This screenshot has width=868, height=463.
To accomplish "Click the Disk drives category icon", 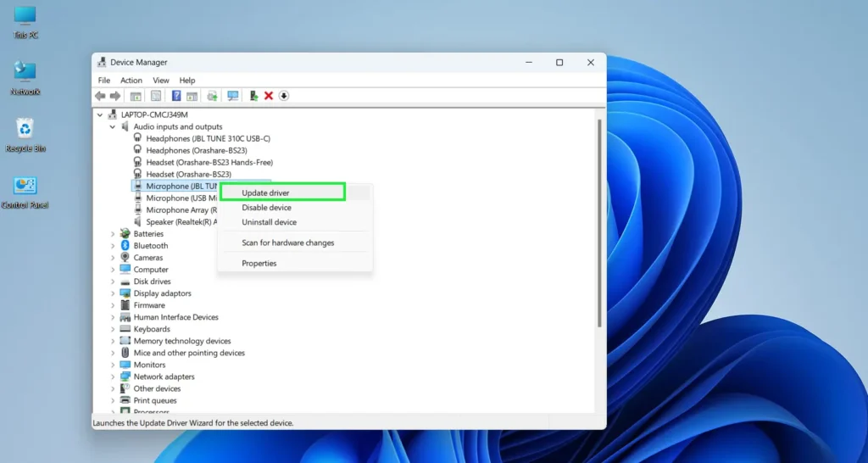I will click(125, 282).
